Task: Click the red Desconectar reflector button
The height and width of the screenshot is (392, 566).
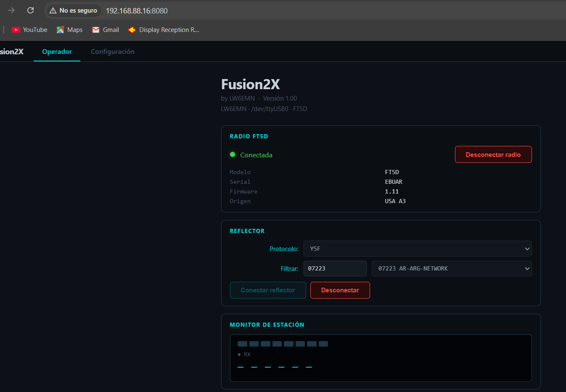Action: point(340,290)
